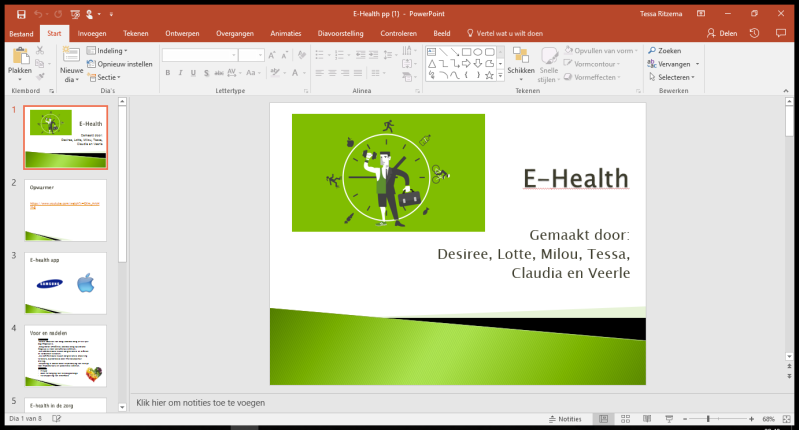This screenshot has height=430, width=799.
Task: Click the Nieuwe dia slide icon
Action: point(71,57)
